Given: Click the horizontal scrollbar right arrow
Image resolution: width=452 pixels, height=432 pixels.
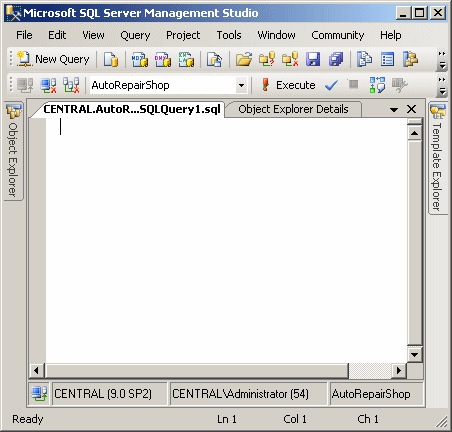Looking at the screenshot, I should 398,370.
